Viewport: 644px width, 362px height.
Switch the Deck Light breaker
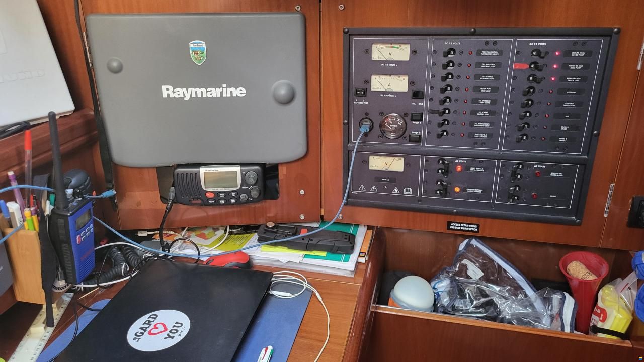coord(446,89)
